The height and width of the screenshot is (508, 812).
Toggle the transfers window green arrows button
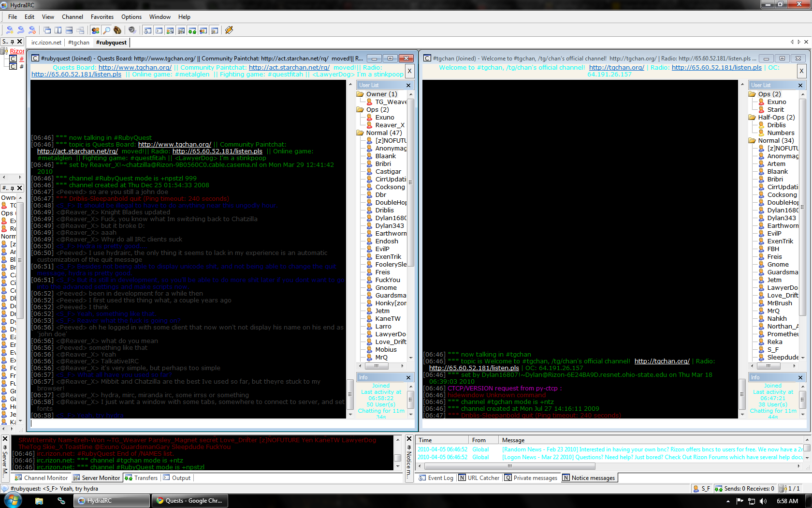click(192, 30)
